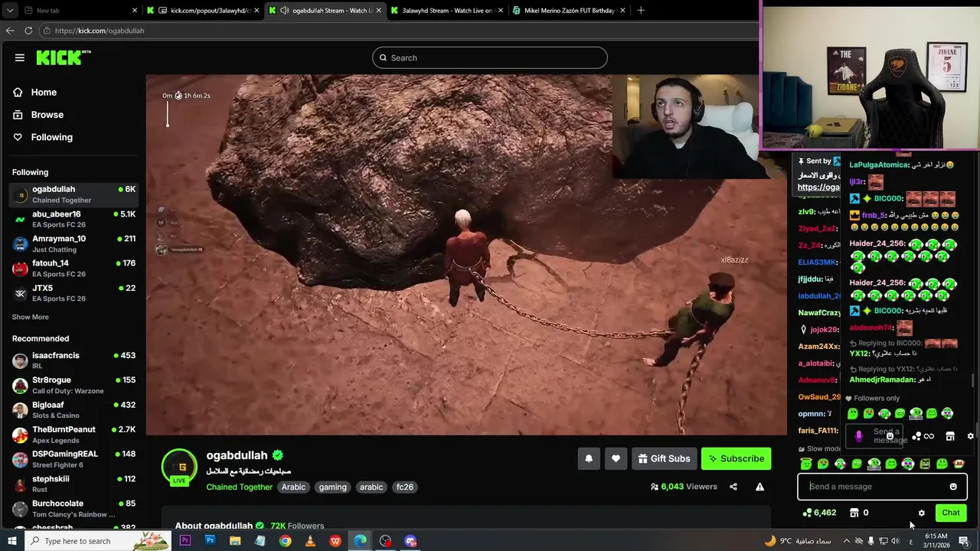Screen dimensions: 980x551
Task: Click the report warning triangle icon
Action: 759,487
